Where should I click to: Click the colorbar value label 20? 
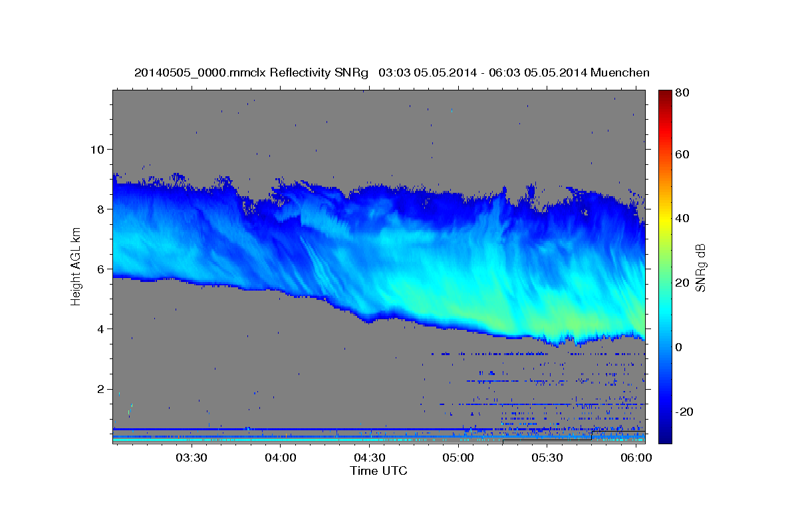[x=683, y=283]
